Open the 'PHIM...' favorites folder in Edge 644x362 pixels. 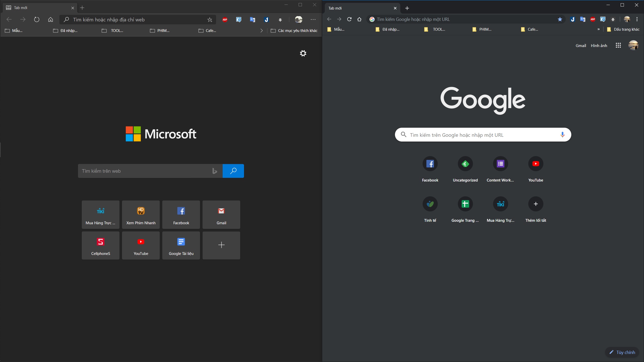[x=160, y=31]
